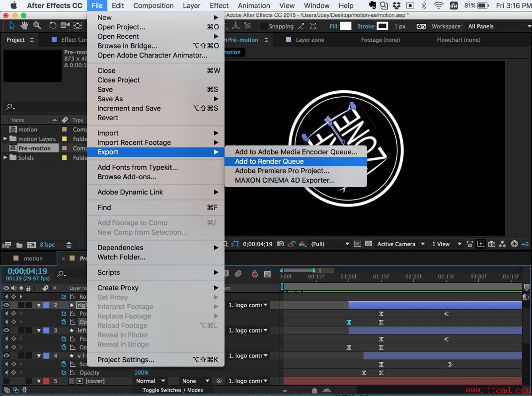532x396 pixels.
Task: Select the Zoom magnifier tool
Action: point(37,26)
